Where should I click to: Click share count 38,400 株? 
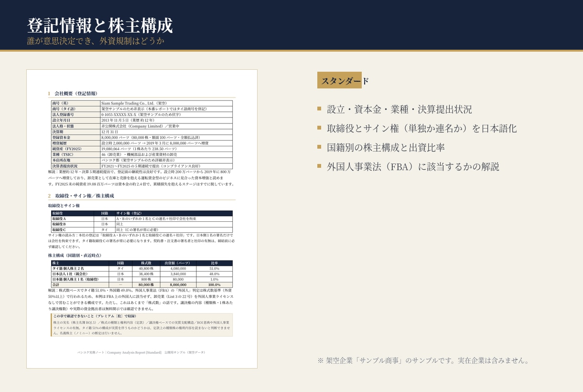(146, 274)
